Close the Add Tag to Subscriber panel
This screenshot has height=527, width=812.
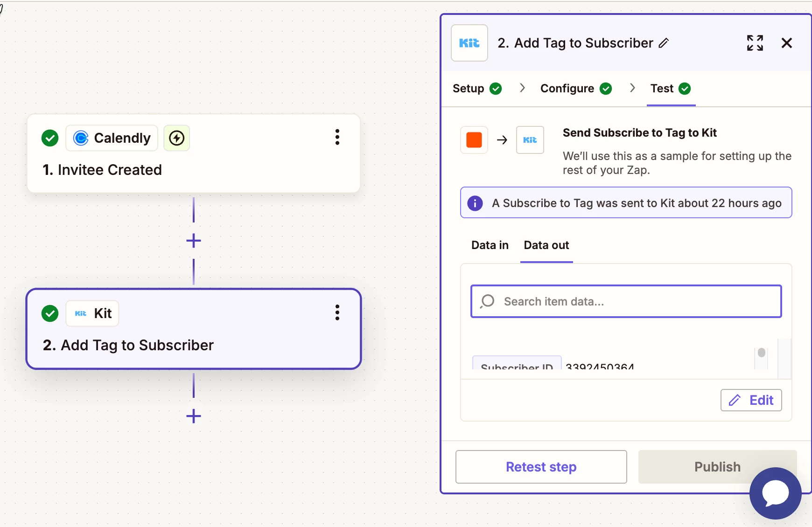coord(787,43)
